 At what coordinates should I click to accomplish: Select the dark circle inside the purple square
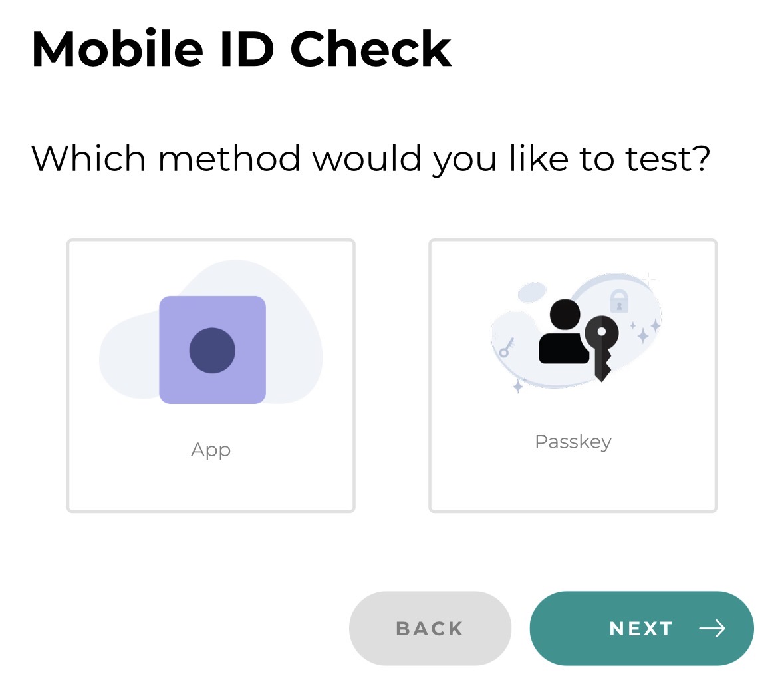[x=211, y=349]
